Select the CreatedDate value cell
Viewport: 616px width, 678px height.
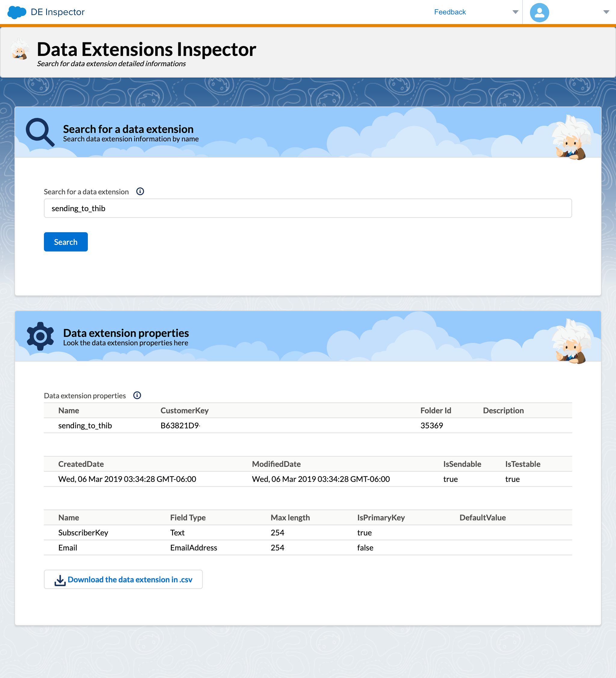point(127,479)
